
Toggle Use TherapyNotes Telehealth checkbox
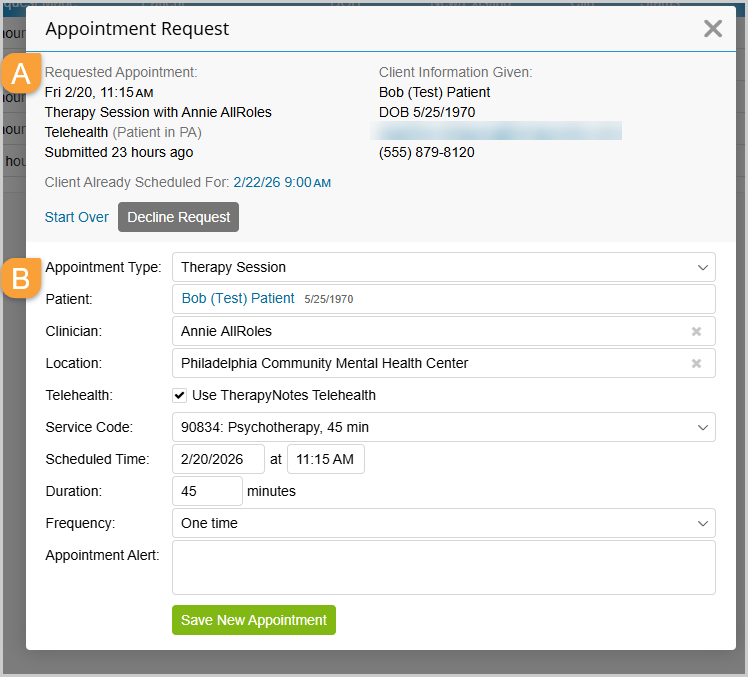179,396
